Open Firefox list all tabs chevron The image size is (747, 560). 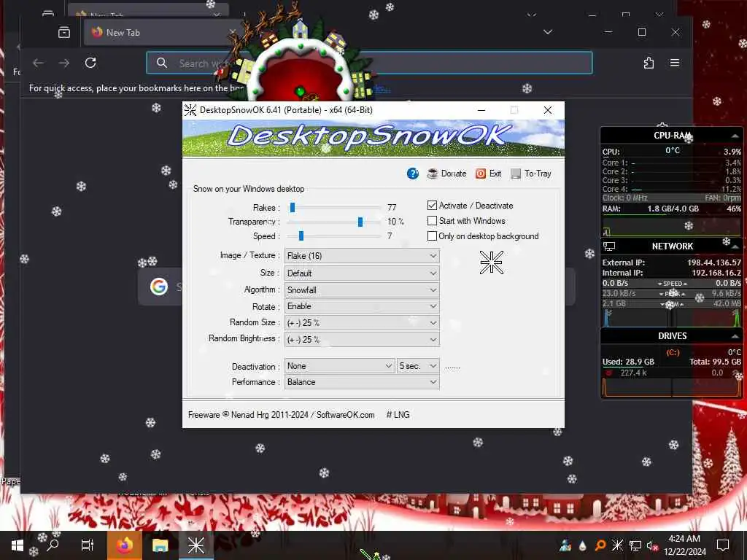pyautogui.click(x=548, y=32)
